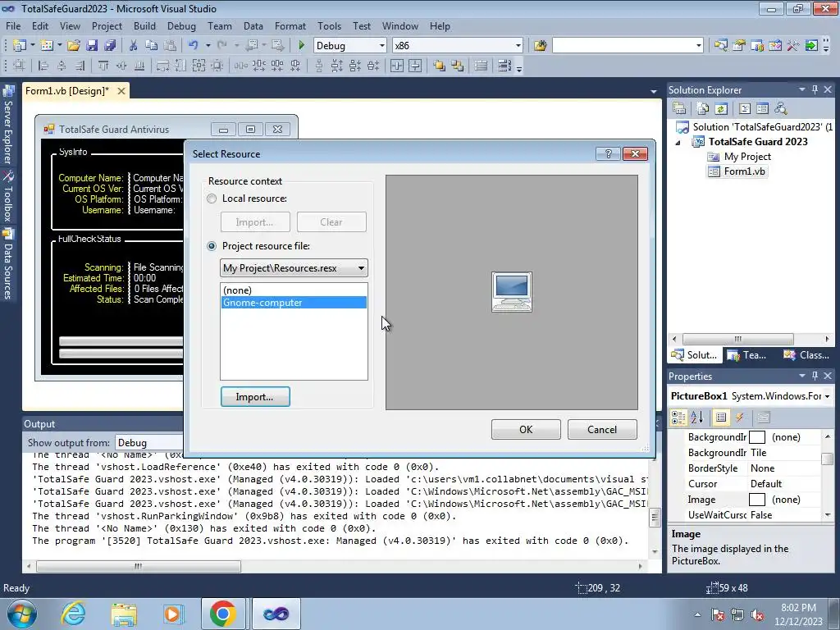The height and width of the screenshot is (630, 840).
Task: Open the Show output from dropdown
Action: click(x=149, y=442)
